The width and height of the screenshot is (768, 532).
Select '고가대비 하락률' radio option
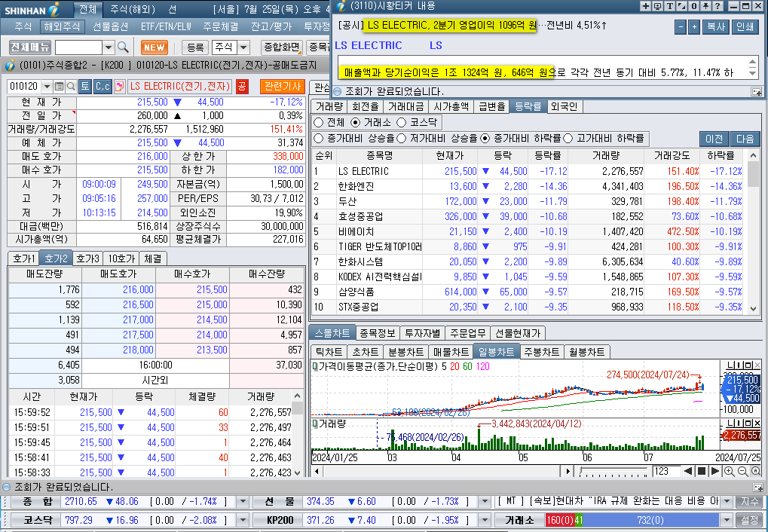coord(568,139)
